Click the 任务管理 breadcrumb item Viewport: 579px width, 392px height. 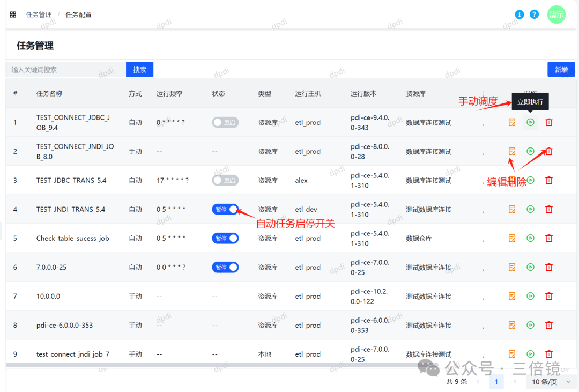[39, 14]
